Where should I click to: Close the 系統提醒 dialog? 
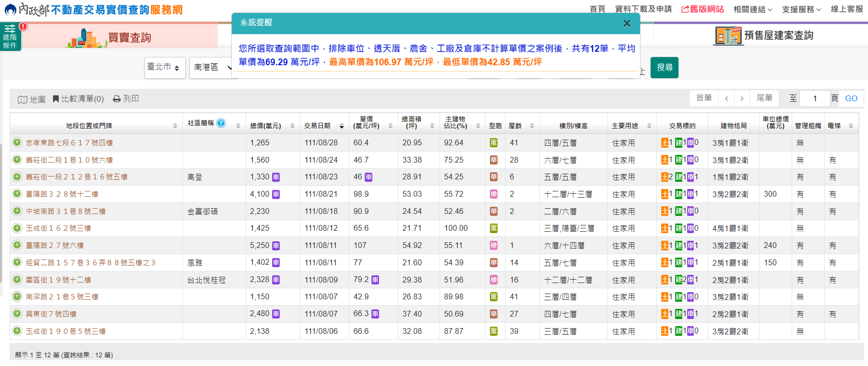click(627, 24)
